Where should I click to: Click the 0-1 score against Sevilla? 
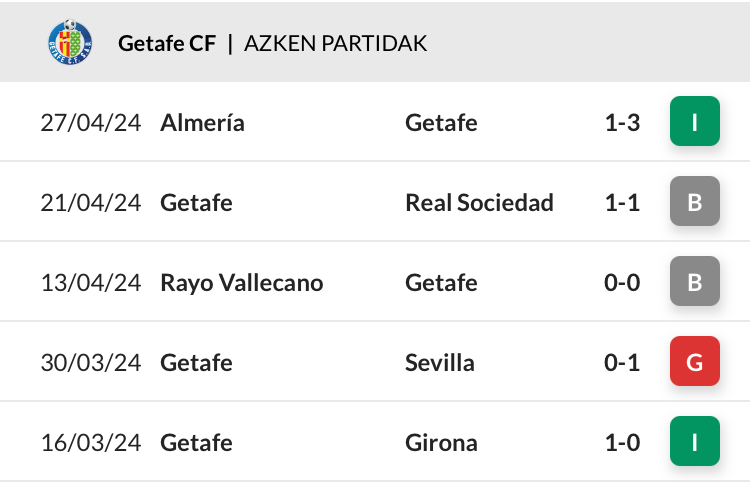coord(622,362)
